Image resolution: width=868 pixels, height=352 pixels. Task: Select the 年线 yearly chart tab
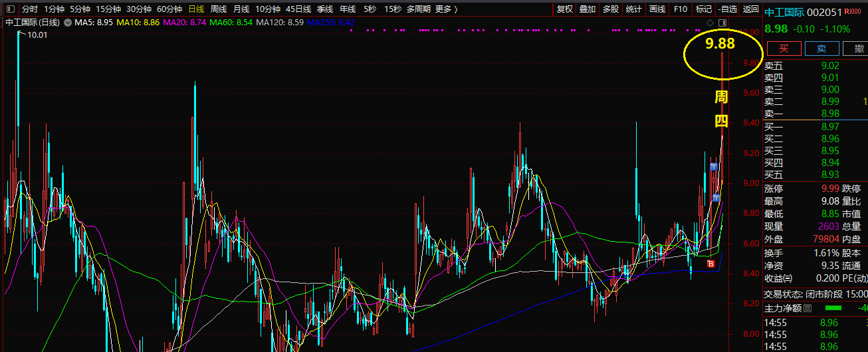pos(348,9)
